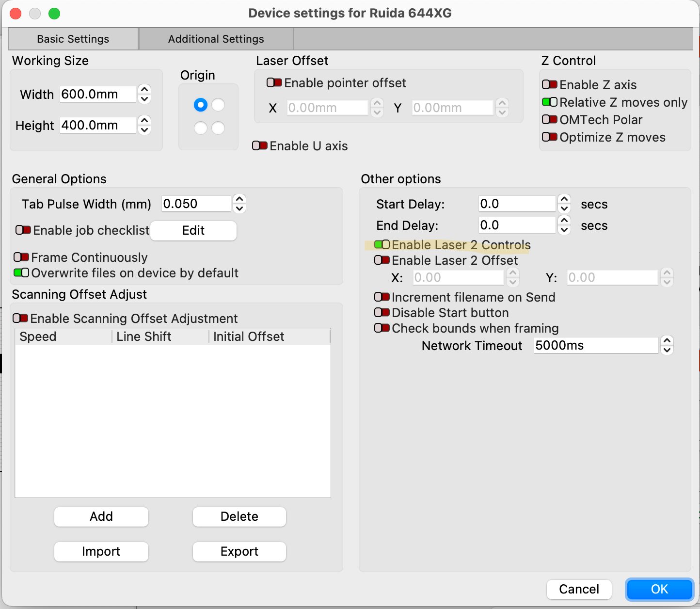Enable the OMTech Polar toggle

tap(550, 120)
